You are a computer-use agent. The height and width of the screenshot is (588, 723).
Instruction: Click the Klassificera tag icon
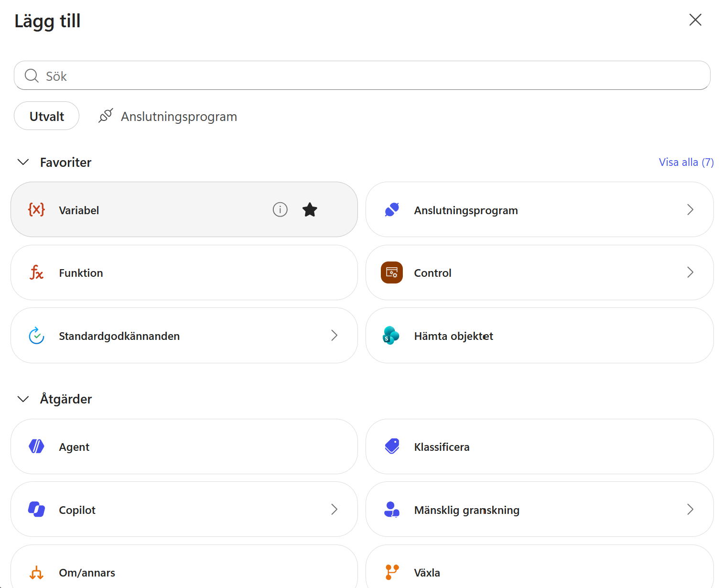[392, 446]
